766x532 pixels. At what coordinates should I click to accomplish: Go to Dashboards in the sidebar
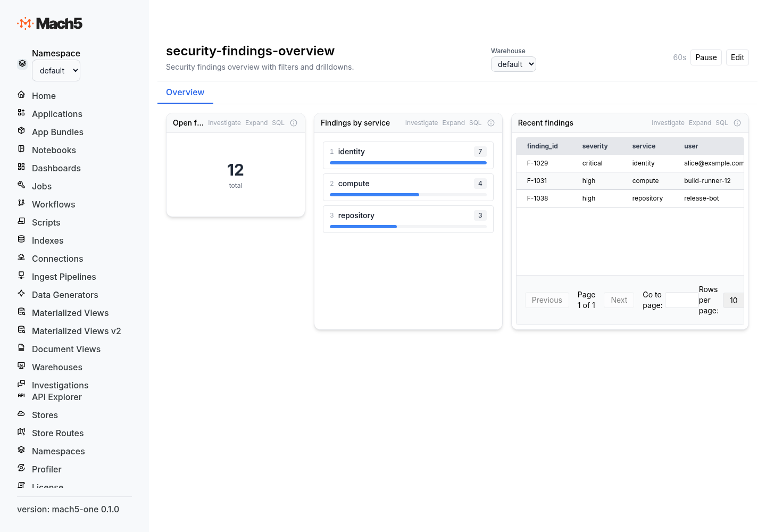tap(56, 168)
